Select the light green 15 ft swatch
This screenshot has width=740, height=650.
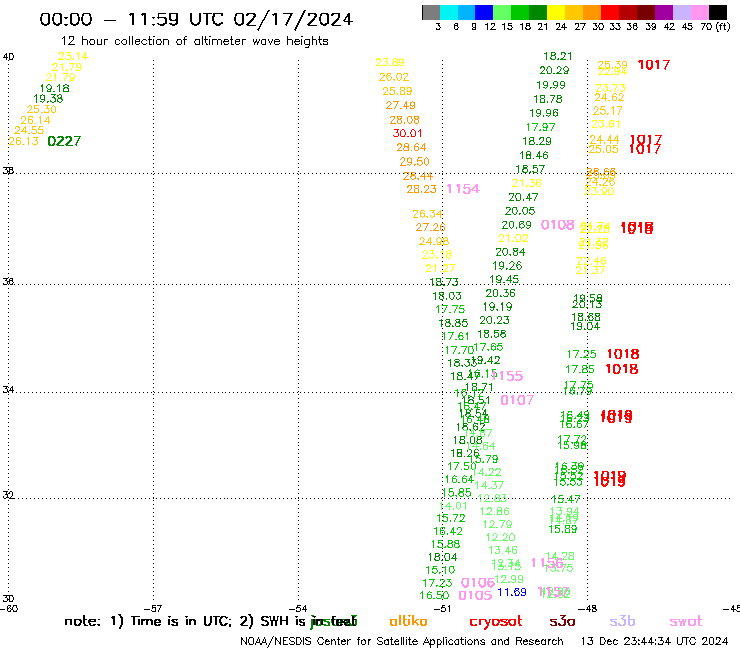pos(502,12)
